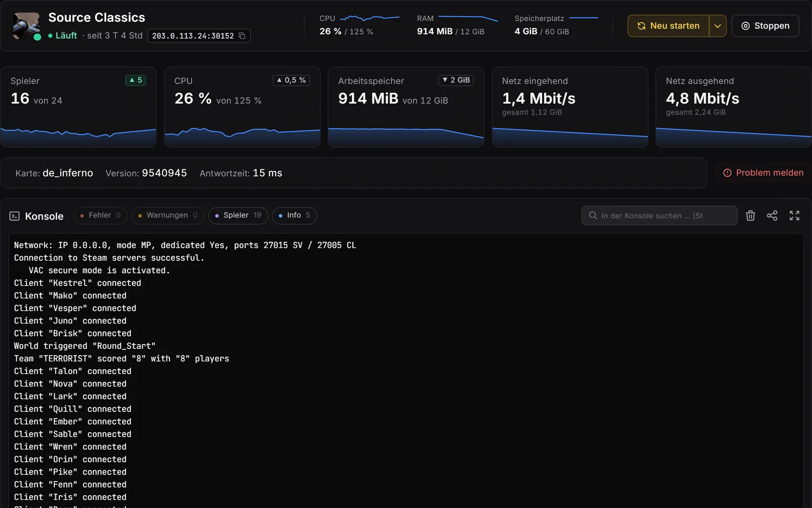812x508 pixels.
Task: Select the 'Client "Kestrel" connected' log line
Action: (78, 283)
